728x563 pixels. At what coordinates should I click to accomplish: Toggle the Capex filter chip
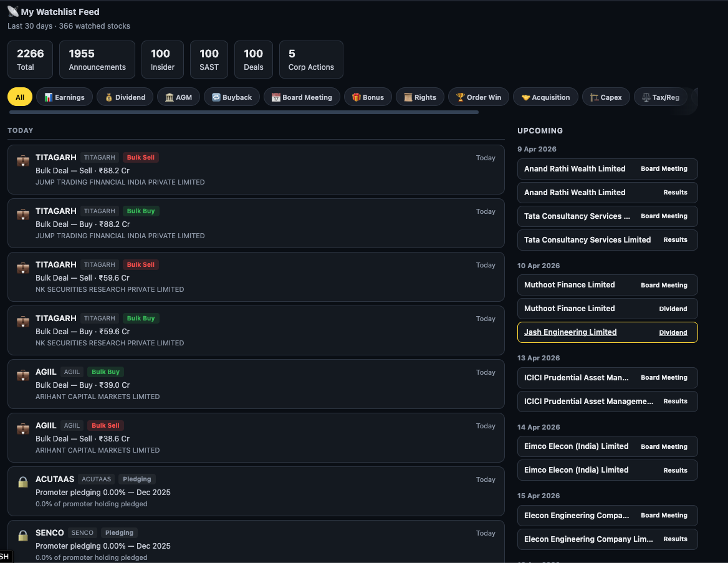(x=605, y=97)
